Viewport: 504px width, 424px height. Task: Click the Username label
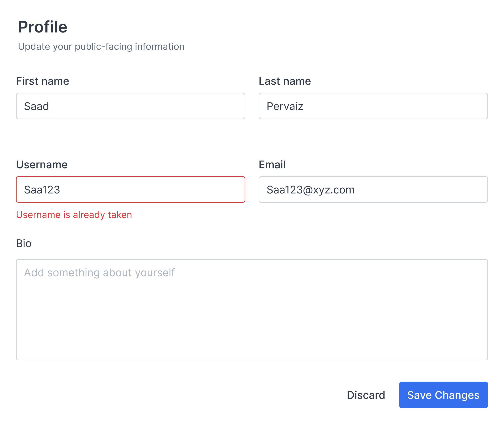click(x=42, y=165)
